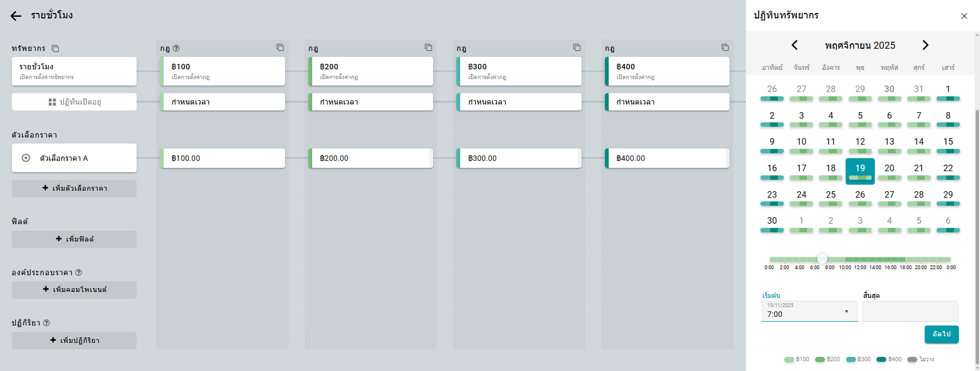Select the ตัวเลือกราคา A radio button
This screenshot has height=371, width=980.
[x=25, y=158]
